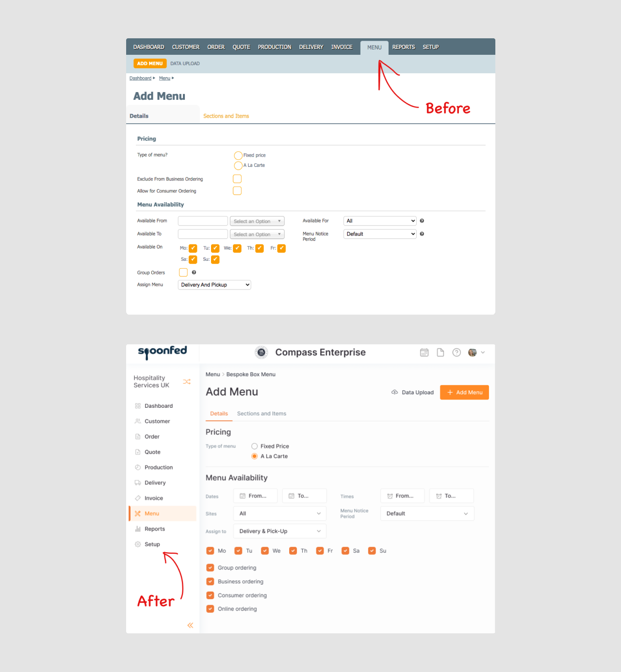Open Setup via the gear icon

[138, 544]
